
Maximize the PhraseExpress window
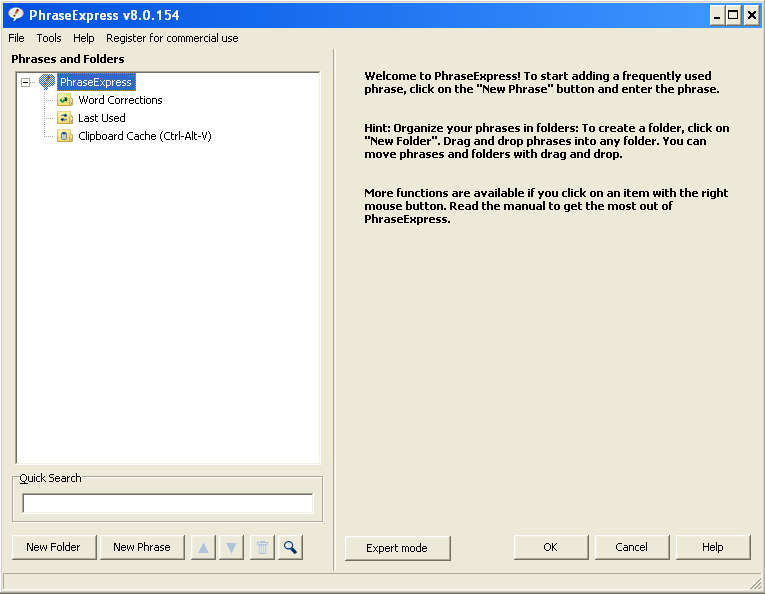[x=733, y=16]
